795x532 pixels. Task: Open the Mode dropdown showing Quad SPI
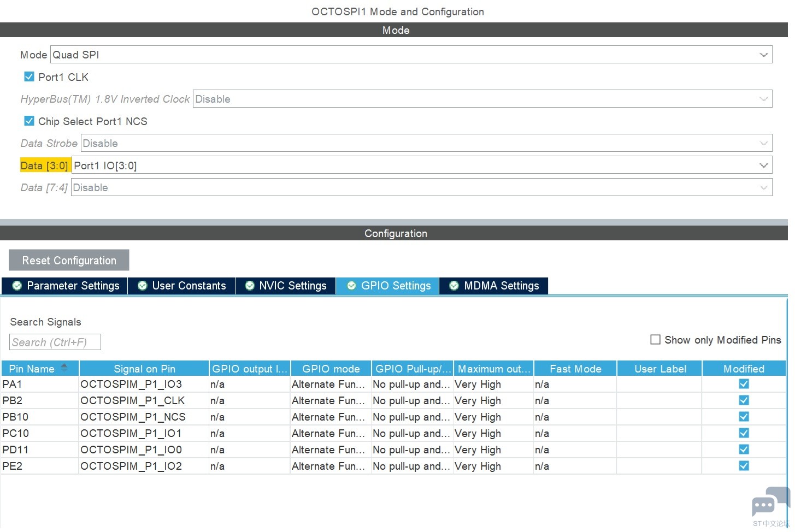[x=411, y=55]
